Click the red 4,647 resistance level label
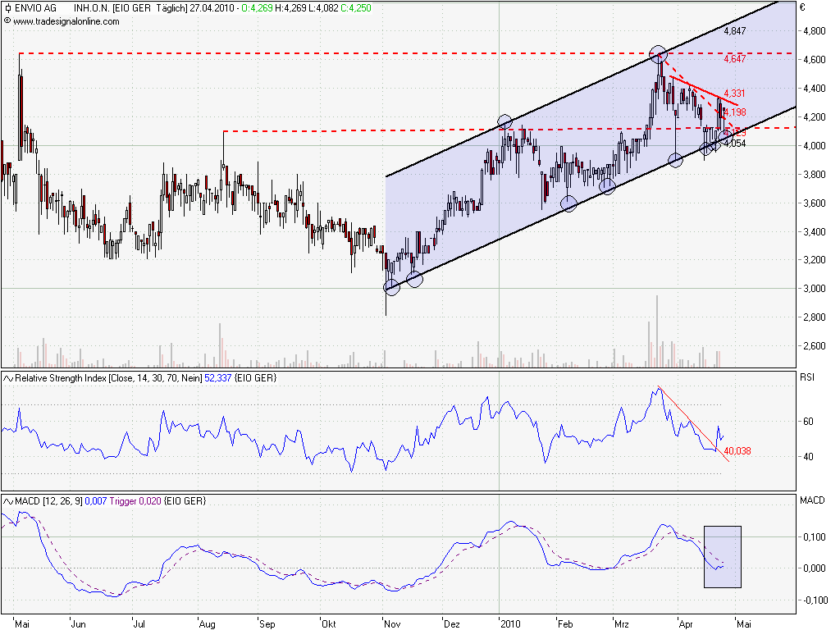This screenshot has width=840, height=630. pyautogui.click(x=735, y=60)
